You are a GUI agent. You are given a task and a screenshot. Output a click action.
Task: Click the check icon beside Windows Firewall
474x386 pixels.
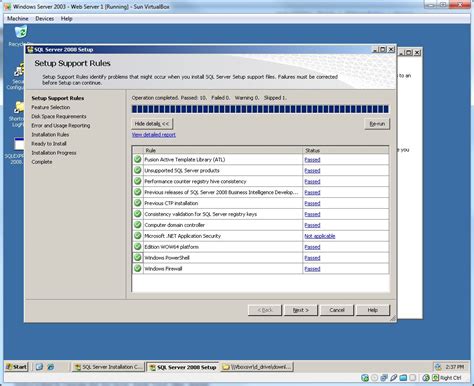[x=137, y=268]
